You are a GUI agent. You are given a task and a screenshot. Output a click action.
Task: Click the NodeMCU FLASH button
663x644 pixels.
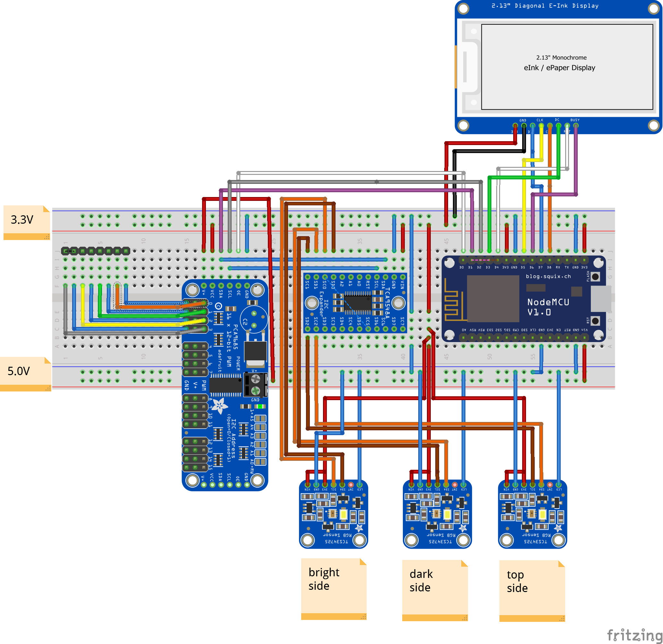pos(595,277)
